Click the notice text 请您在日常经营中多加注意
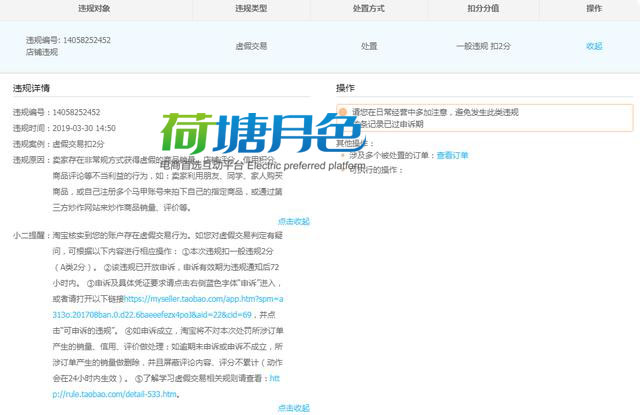 point(400,112)
